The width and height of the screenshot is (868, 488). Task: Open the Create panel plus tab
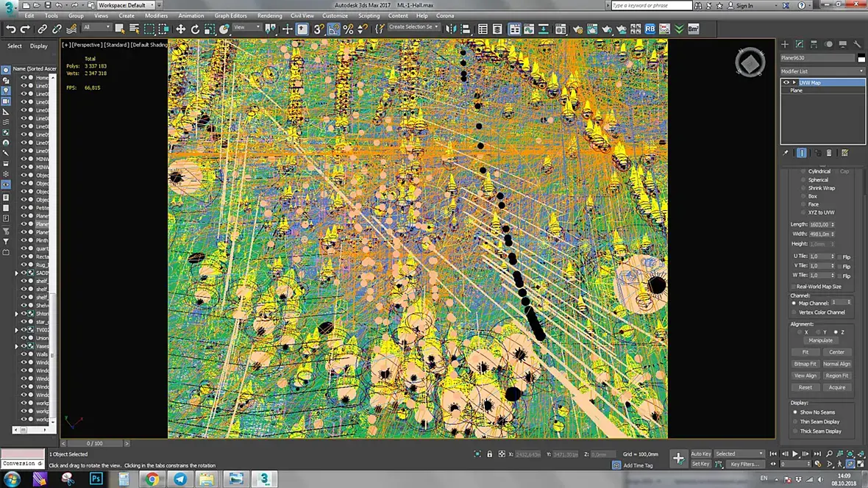click(x=784, y=44)
